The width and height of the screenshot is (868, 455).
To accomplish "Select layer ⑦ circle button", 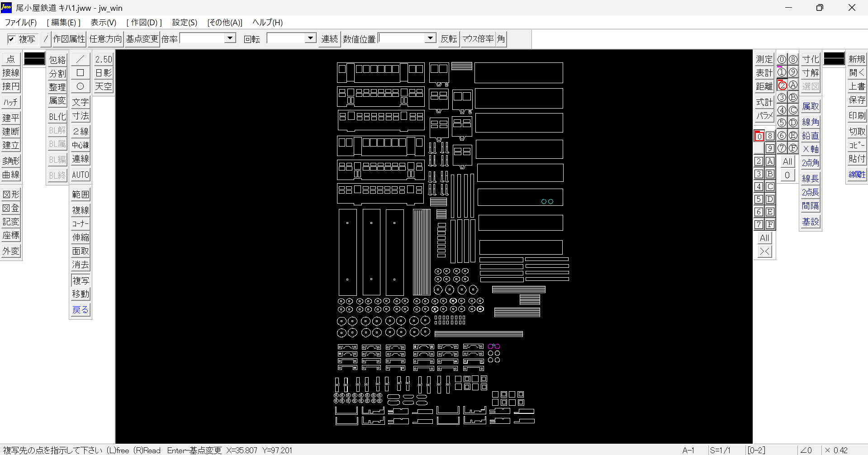I will click(x=782, y=148).
